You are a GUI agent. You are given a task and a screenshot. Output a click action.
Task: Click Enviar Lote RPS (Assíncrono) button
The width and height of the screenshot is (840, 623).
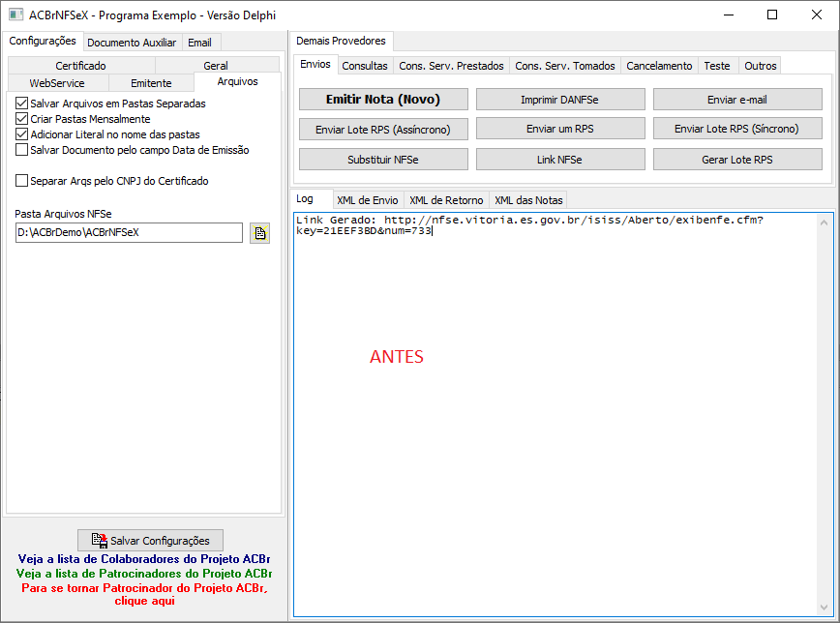383,129
